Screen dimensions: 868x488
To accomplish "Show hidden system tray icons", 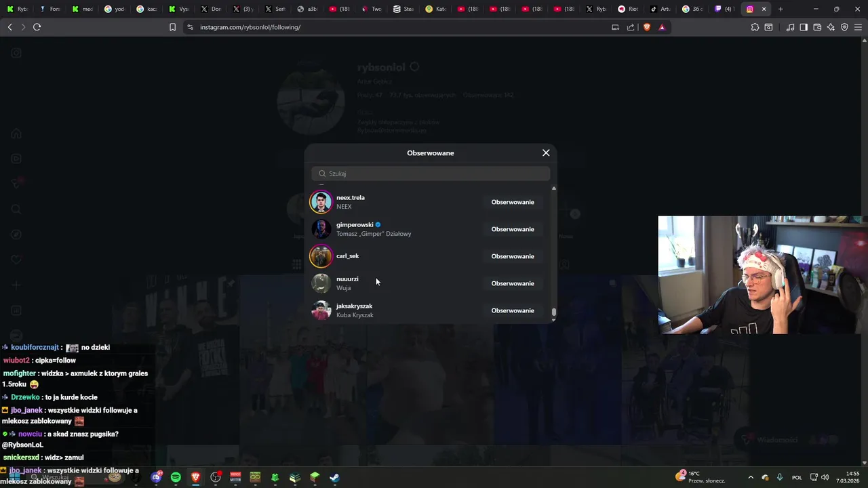I will point(750,477).
